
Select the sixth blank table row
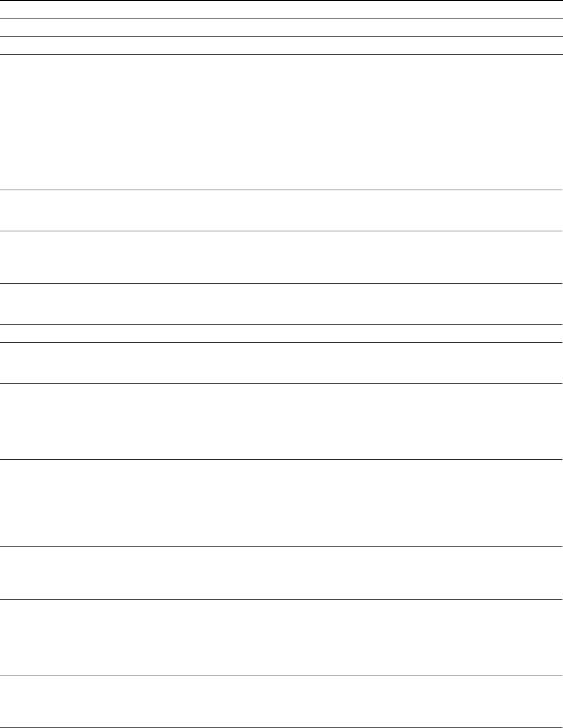pyautogui.click(x=281, y=257)
